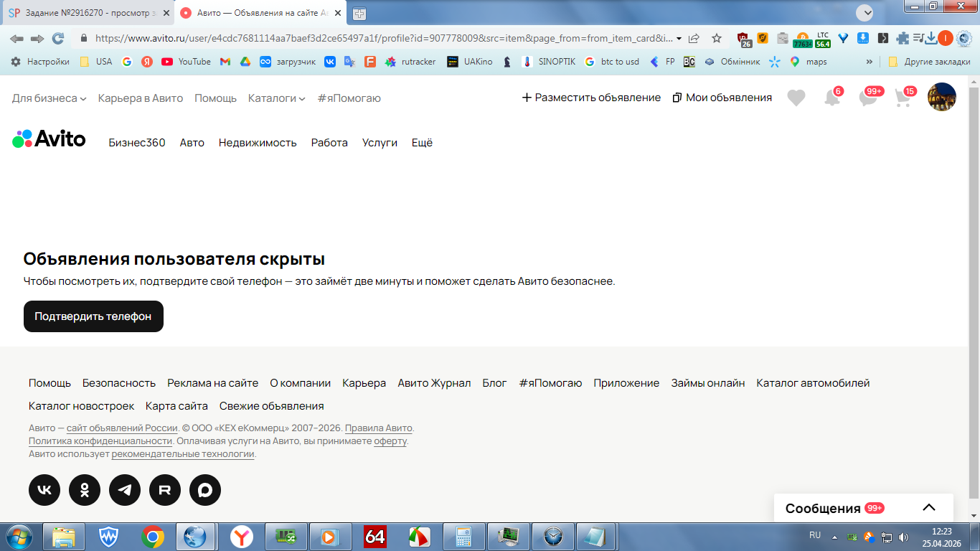This screenshot has height=551, width=980.
Task: Open the Telegram social icon in footer
Action: (x=125, y=490)
